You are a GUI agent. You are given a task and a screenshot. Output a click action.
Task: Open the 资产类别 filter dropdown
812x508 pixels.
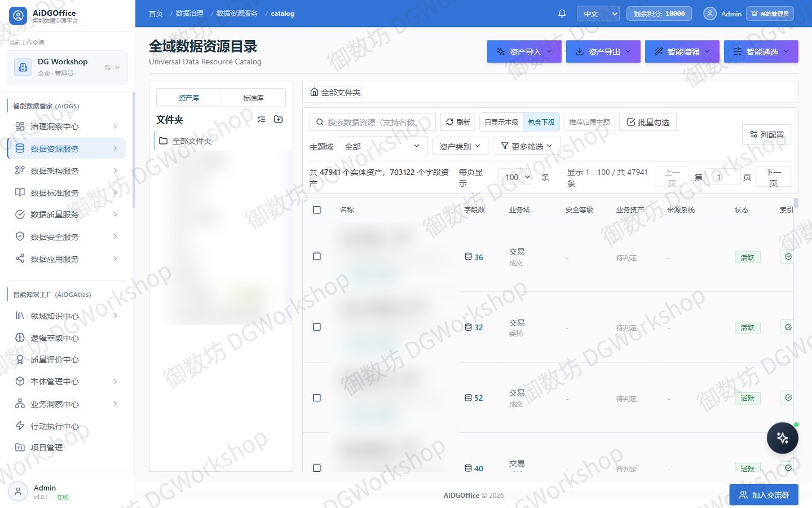click(460, 146)
